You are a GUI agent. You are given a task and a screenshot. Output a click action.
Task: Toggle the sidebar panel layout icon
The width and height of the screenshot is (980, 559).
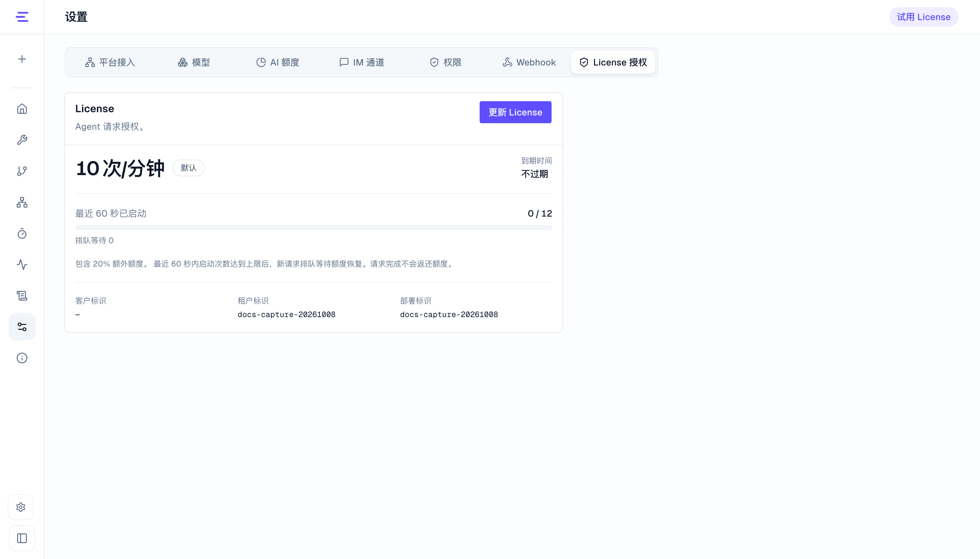point(22,538)
